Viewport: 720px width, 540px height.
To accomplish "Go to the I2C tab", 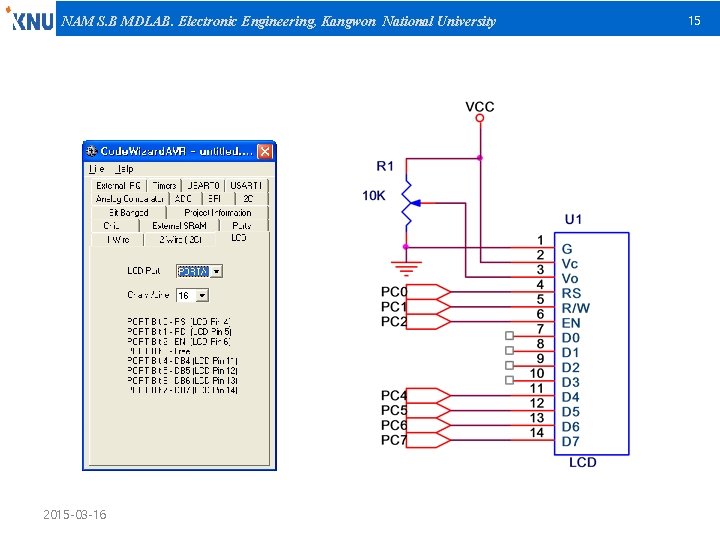I will click(x=251, y=199).
